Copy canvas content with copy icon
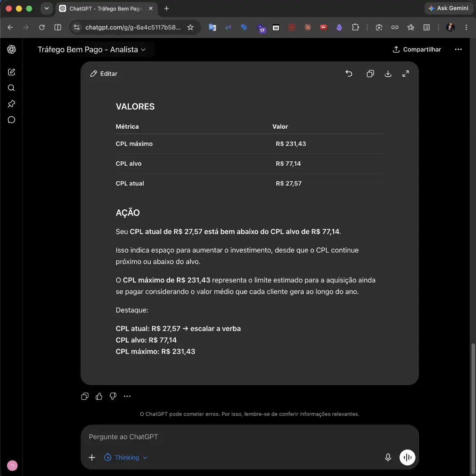 [x=370, y=74]
